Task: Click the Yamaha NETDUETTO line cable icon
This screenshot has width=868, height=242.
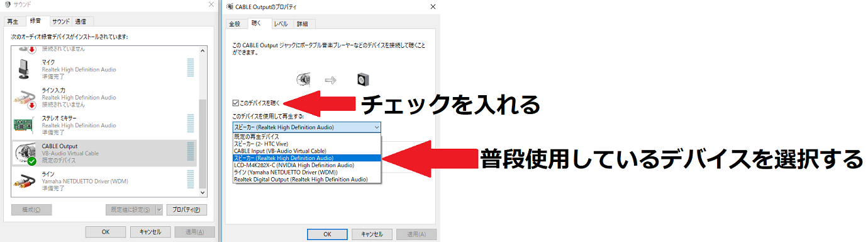Action: 24,181
